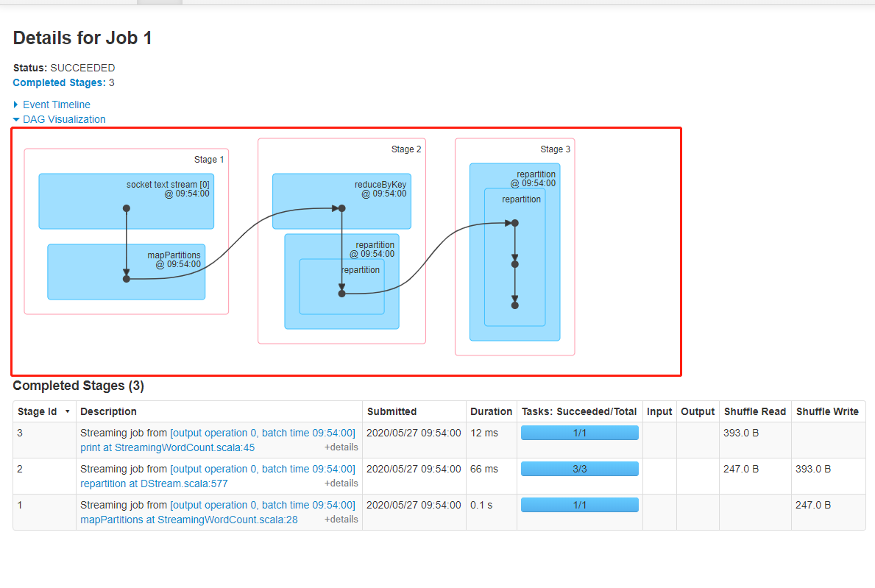
Task: Switch to the open browser tab
Action: point(159,3)
